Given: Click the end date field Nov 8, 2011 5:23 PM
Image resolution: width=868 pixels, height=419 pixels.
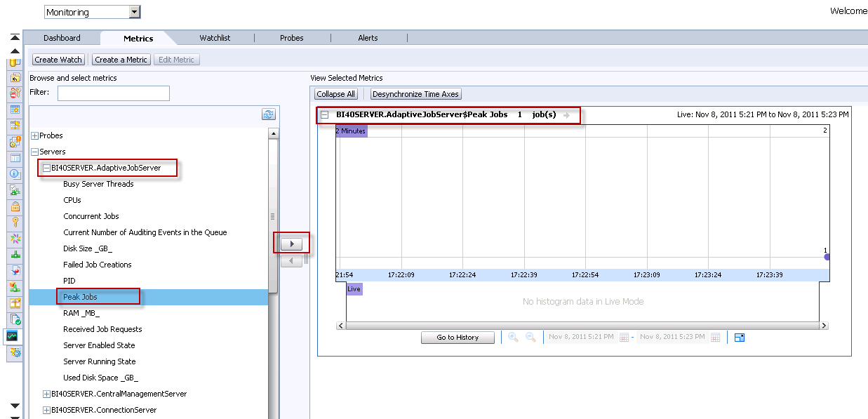Looking at the screenshot, I should pyautogui.click(x=672, y=338).
